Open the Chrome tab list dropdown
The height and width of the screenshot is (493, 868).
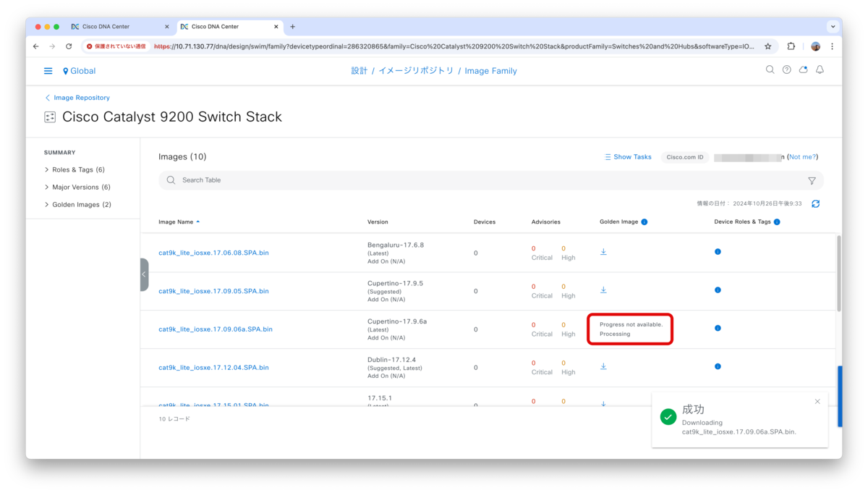click(x=833, y=27)
